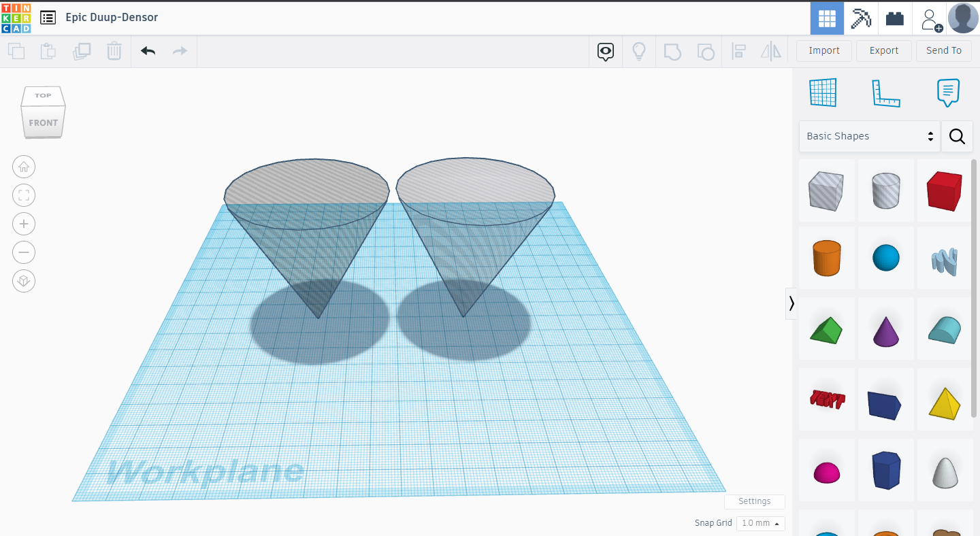Toggle notes visibility speech-bubble eye icon
Image resolution: width=980 pixels, height=536 pixels.
[x=606, y=52]
